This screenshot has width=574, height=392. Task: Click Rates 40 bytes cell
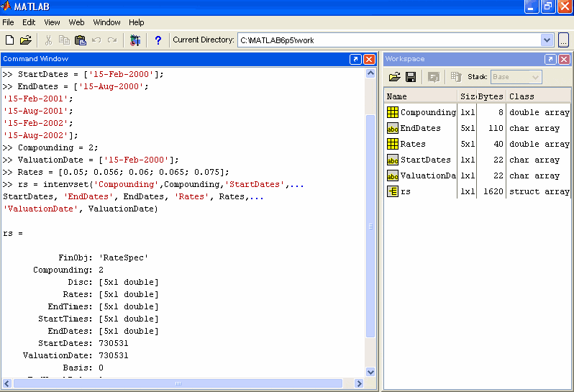[498, 144]
